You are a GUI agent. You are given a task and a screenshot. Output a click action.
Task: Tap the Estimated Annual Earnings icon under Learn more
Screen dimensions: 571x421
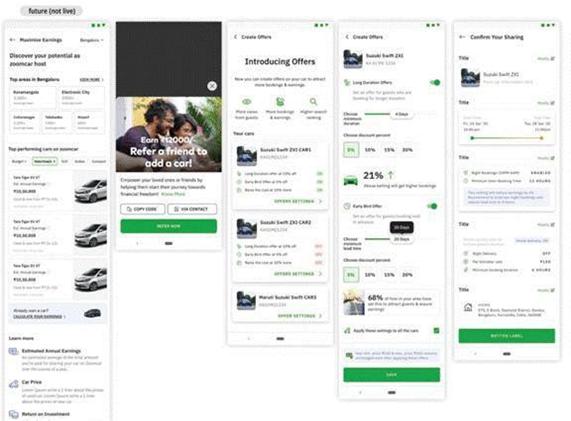(x=13, y=351)
